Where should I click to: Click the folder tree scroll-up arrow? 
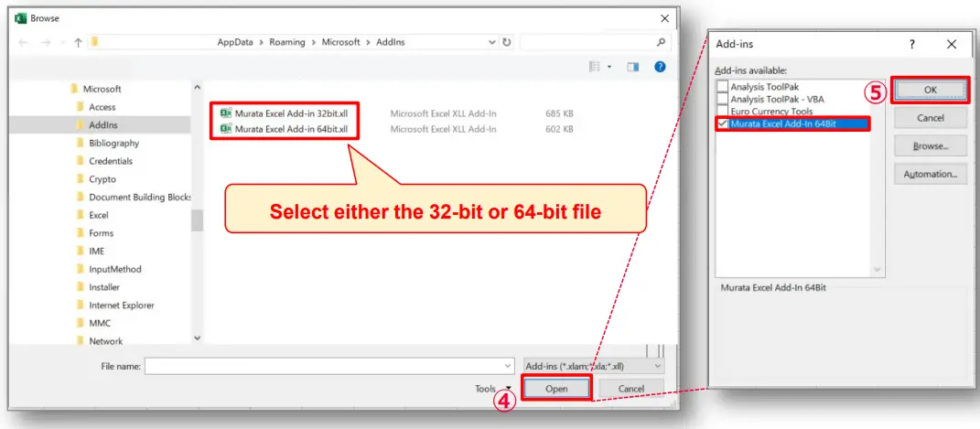198,89
